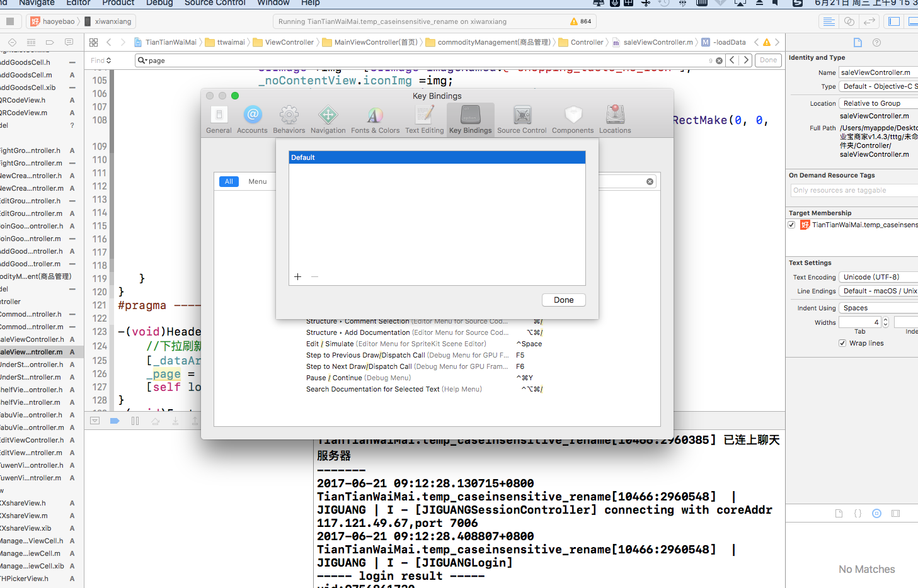Toggle the Wrap lines checkbox
Screen dimensions: 918x588
[x=842, y=343]
